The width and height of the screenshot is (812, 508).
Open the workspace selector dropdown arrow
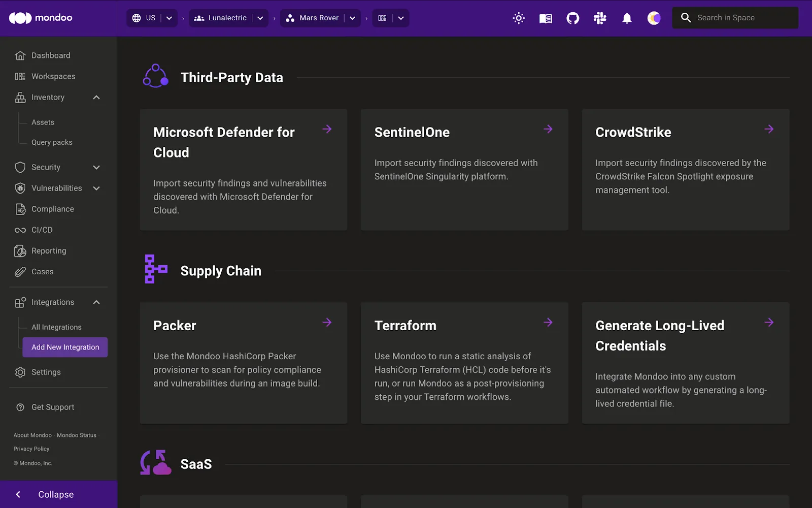click(x=401, y=18)
